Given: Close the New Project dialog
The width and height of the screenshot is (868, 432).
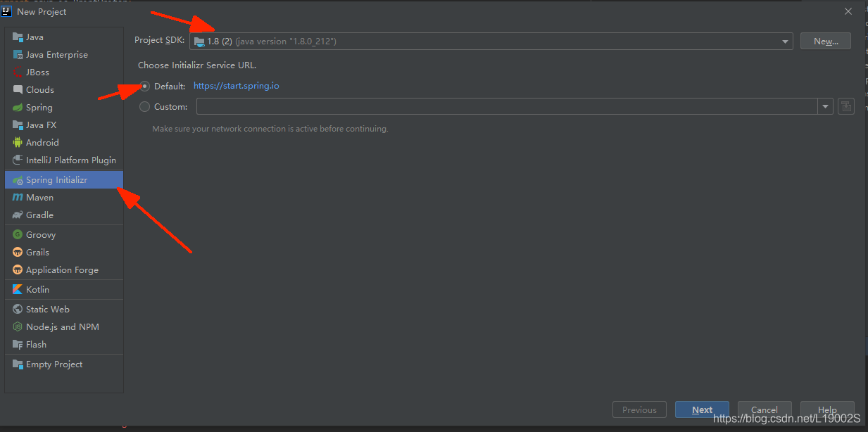Looking at the screenshot, I should coord(848,11).
